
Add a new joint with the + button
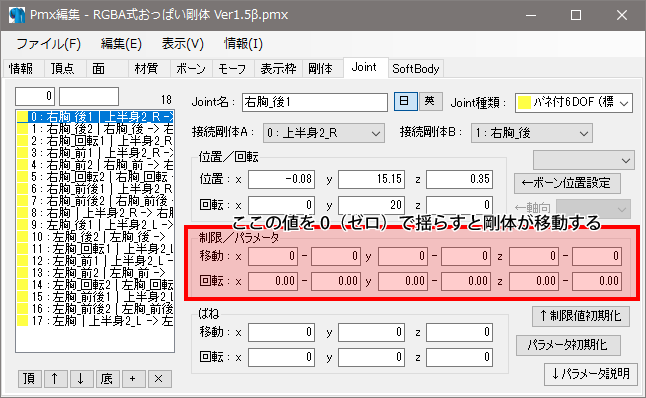[x=133, y=379]
